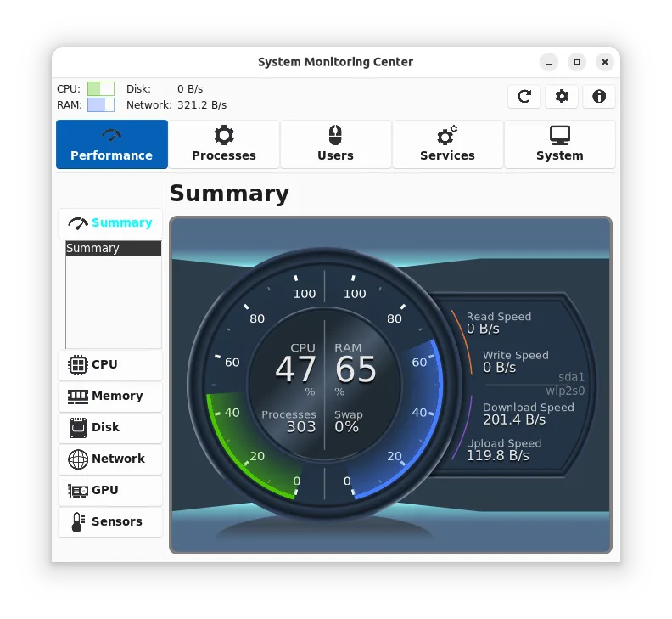Maximize the System Monitoring Center window
Viewport: 672px width, 619px height.
(x=577, y=62)
